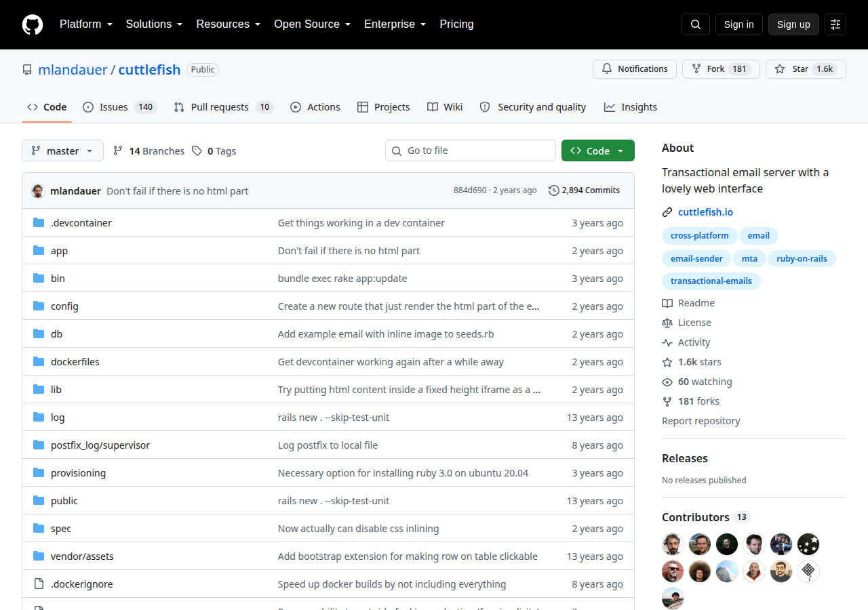Image resolution: width=868 pixels, height=610 pixels.
Task: Open the postfix_log/supervisor folder
Action: (100, 445)
